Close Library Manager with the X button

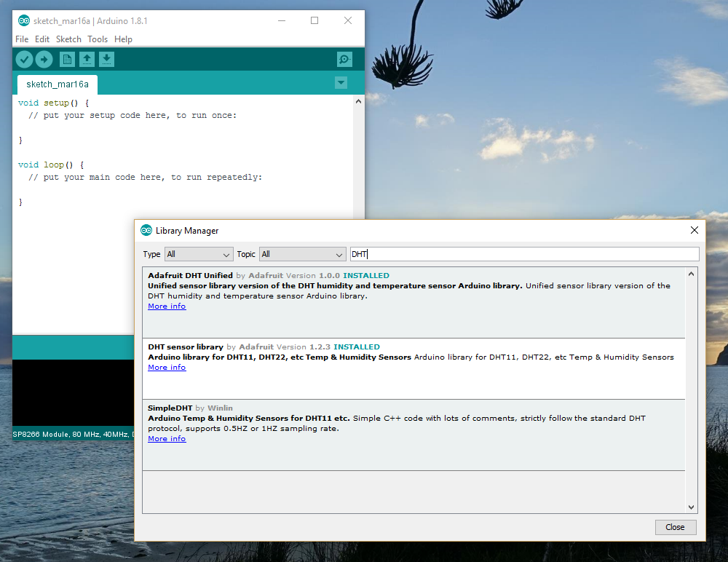tap(694, 230)
